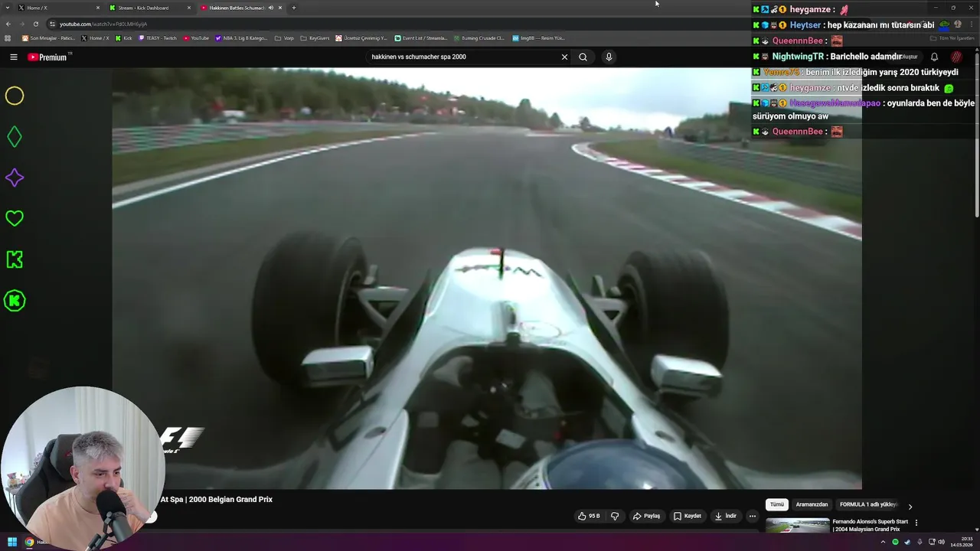Open Home / X bookmark
The image size is (980, 551).
95,37
